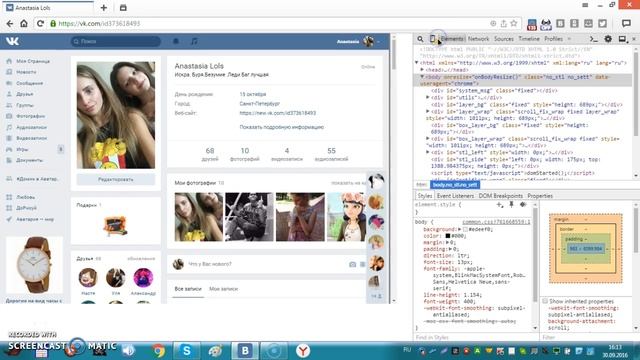
Task: Expand the background property triangle in Styles
Action: 460,229
